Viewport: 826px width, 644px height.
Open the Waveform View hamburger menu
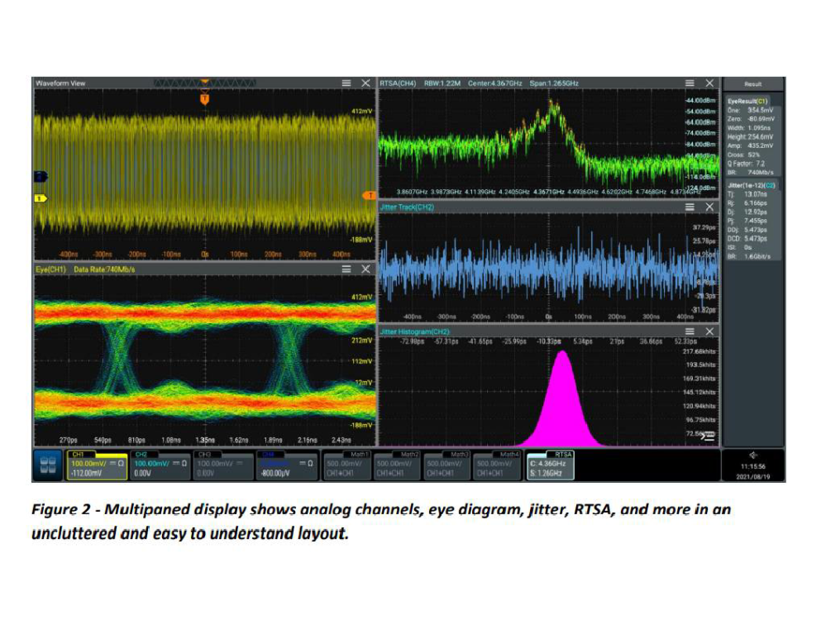[347, 83]
